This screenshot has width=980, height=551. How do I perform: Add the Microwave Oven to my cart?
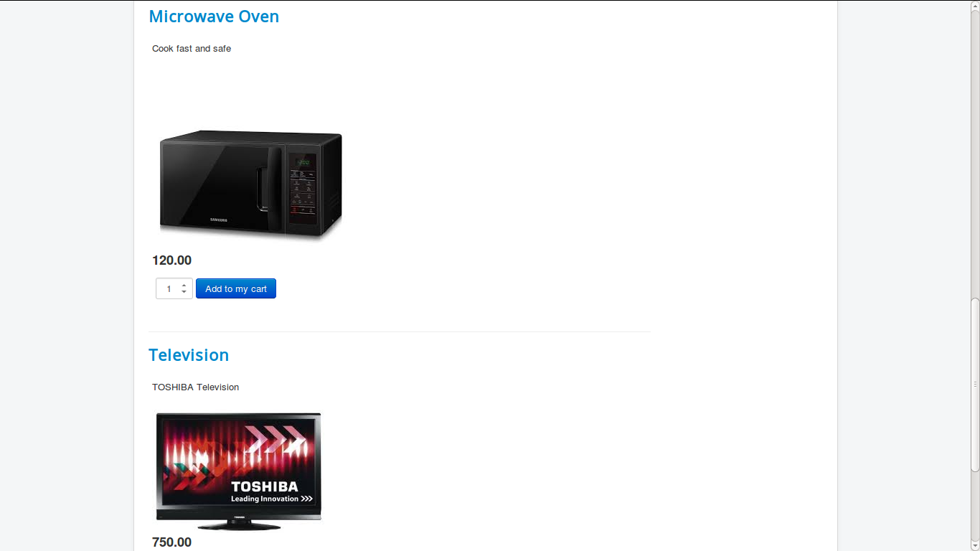tap(236, 288)
